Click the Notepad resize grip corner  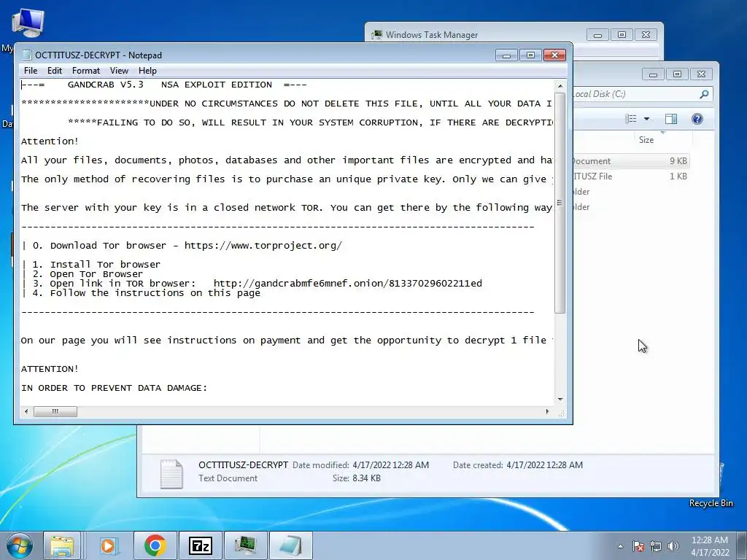(561, 413)
